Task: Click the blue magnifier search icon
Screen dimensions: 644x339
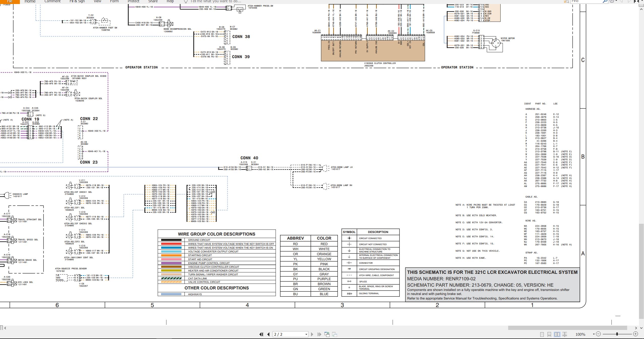Action: pyautogui.click(x=605, y=1)
